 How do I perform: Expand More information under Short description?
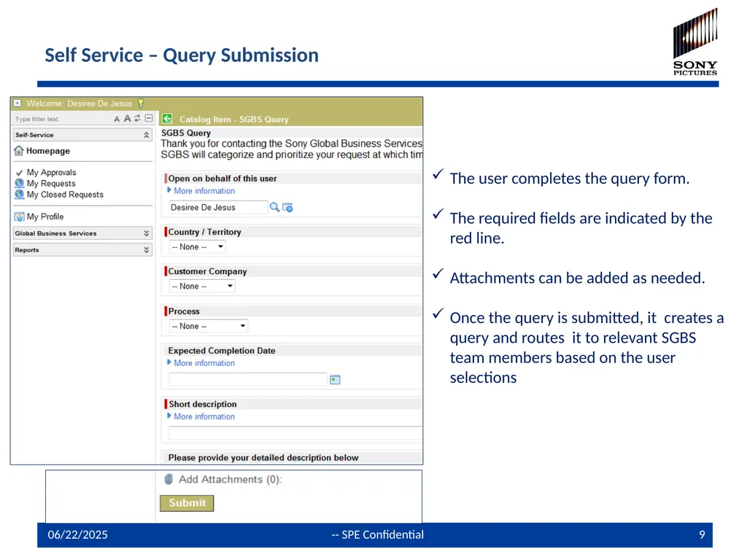204,416
